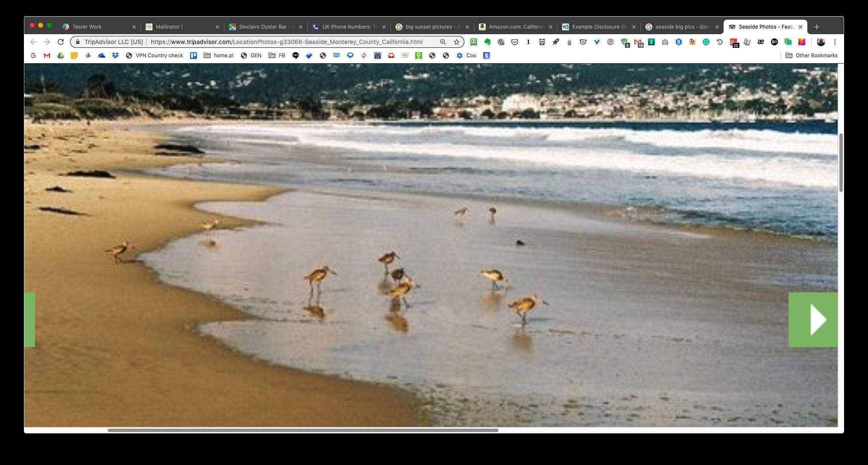Expand the home.pl bookmarks folder

tap(219, 56)
